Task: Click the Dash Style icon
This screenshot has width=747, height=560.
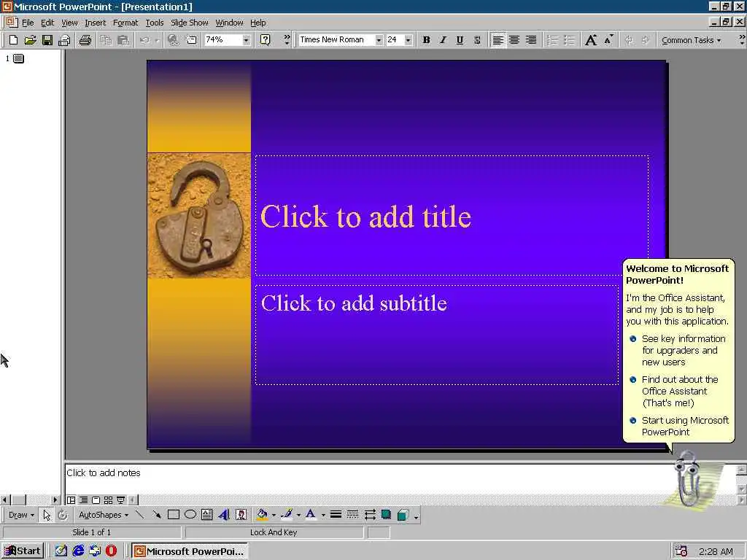Action: (352, 514)
